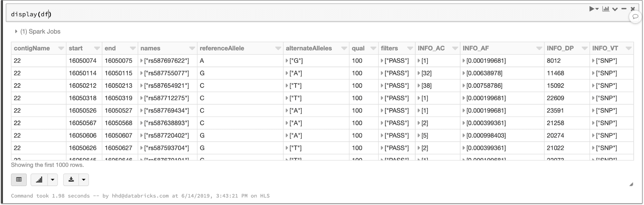Open the contigName column sort dropdown
Viewport: 644px width, 205px height.
coord(61,48)
